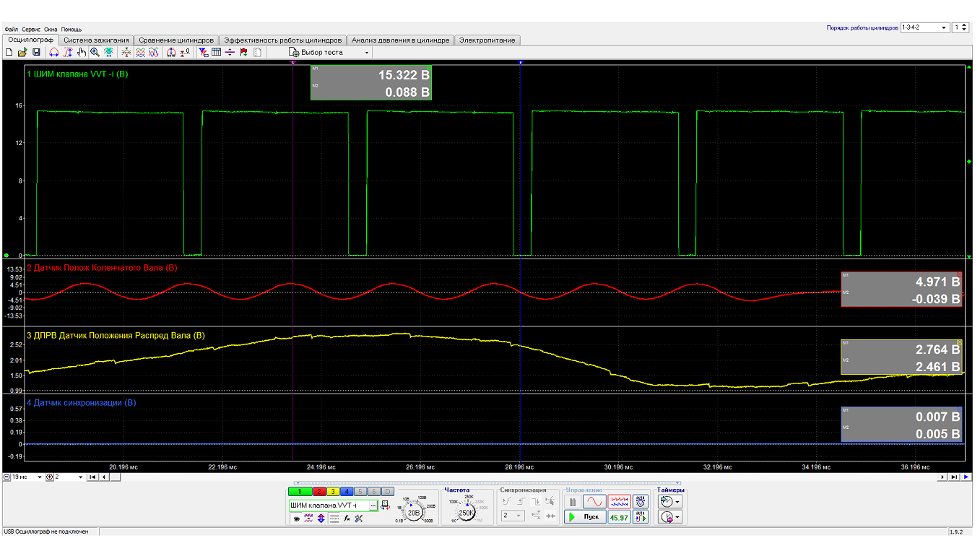Activate the magnifier zoom tool
Screen dimensions: 980x538
tap(95, 52)
